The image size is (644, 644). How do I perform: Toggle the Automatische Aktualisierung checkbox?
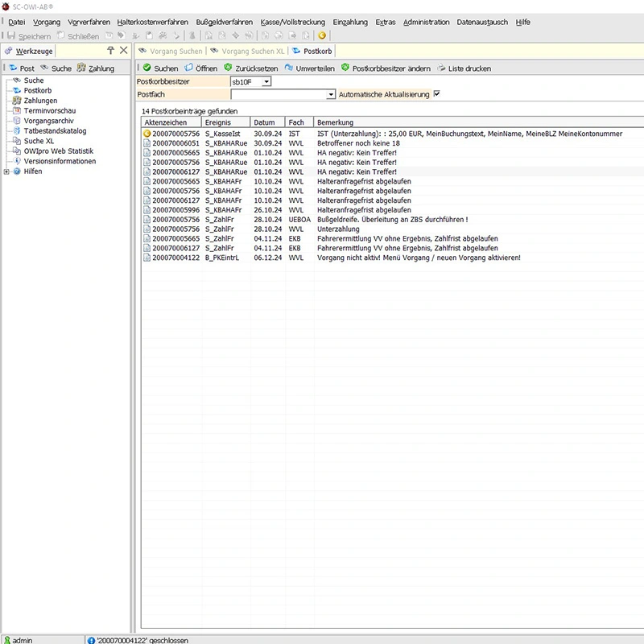coord(437,94)
